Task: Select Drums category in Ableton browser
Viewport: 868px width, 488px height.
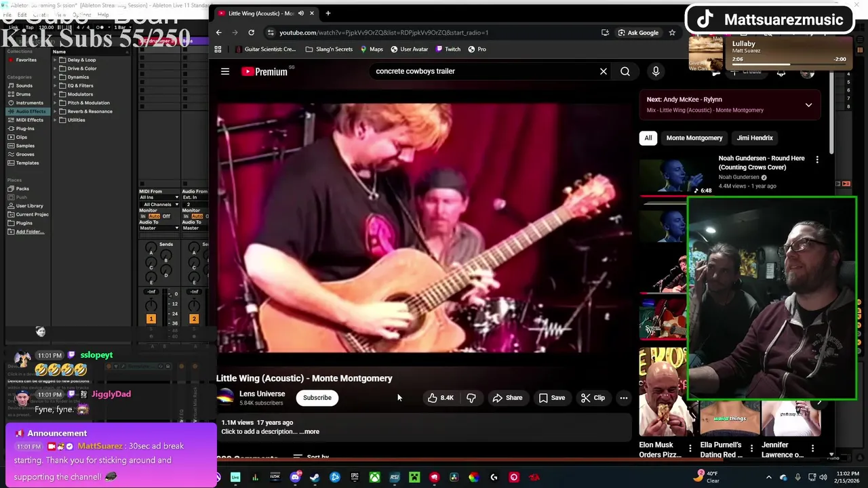Action: click(x=23, y=94)
